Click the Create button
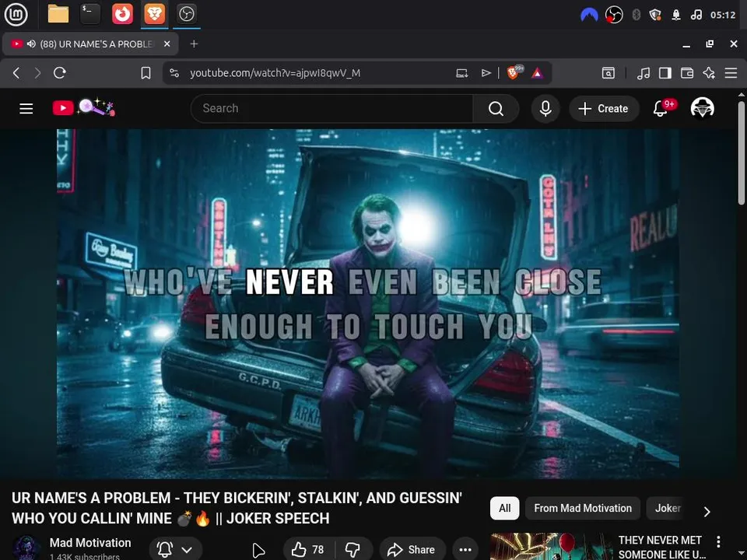Image resolution: width=747 pixels, height=560 pixels. pos(604,109)
